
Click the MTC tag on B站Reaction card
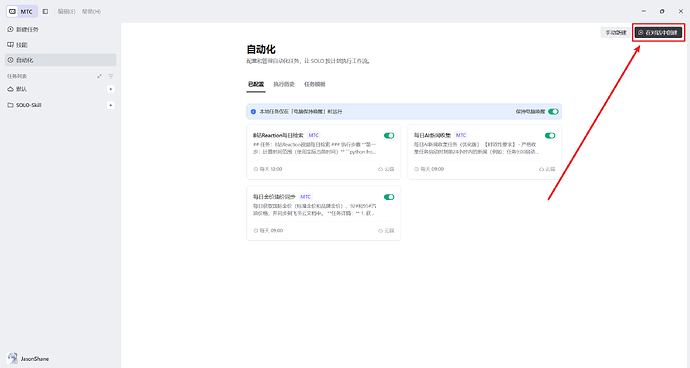click(314, 135)
